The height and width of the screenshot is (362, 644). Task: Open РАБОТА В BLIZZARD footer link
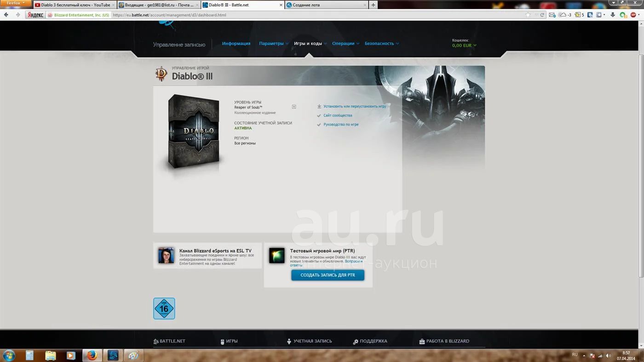[444, 341]
